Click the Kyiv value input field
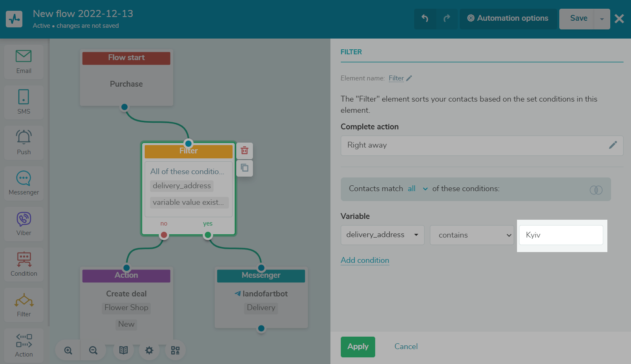 point(561,235)
